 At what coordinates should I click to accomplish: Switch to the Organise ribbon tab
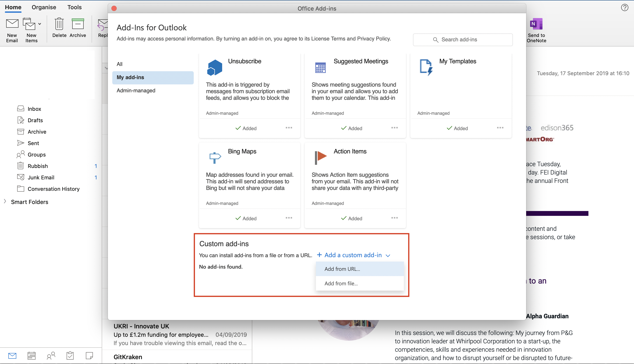coord(44,7)
